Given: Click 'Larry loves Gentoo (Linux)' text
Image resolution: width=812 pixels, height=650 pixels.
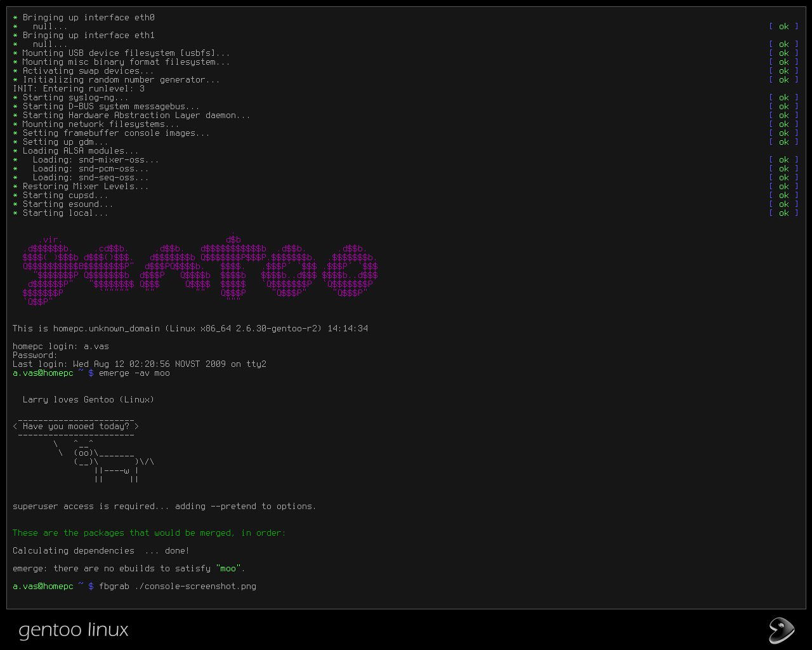Looking at the screenshot, I should coord(89,400).
